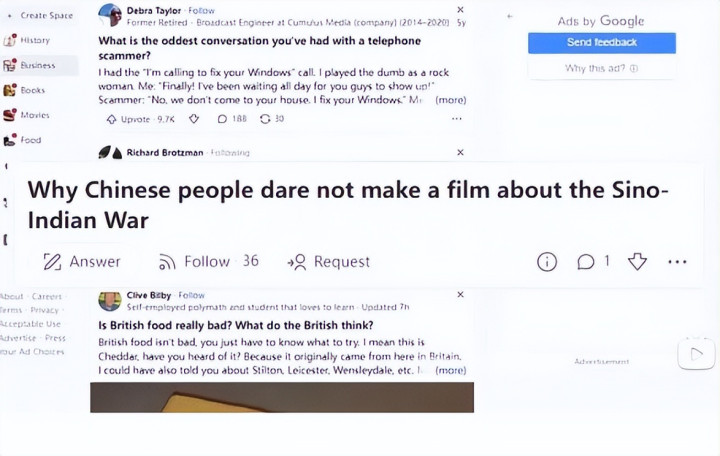Open the Advertise footer link
Image resolution: width=720 pixels, height=456 pixels.
18,338
